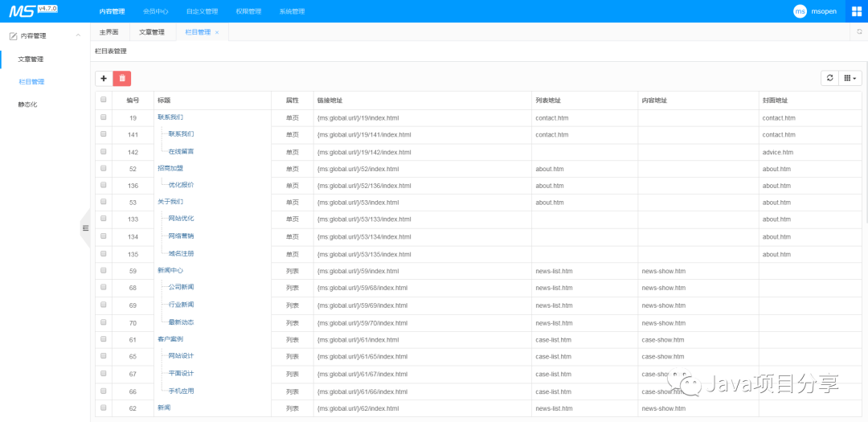Viewport: 868px width, 422px height.
Task: Click the tab-bar reload icon
Action: pyautogui.click(x=859, y=32)
